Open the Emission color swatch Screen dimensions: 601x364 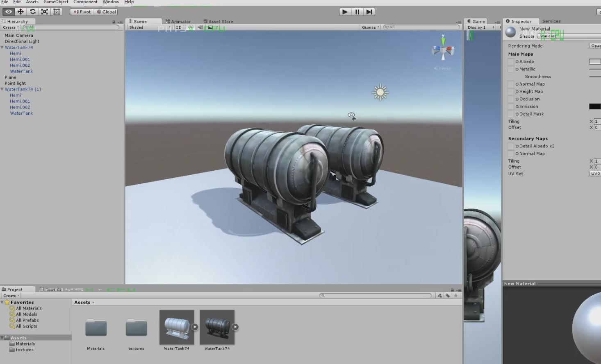click(x=595, y=106)
